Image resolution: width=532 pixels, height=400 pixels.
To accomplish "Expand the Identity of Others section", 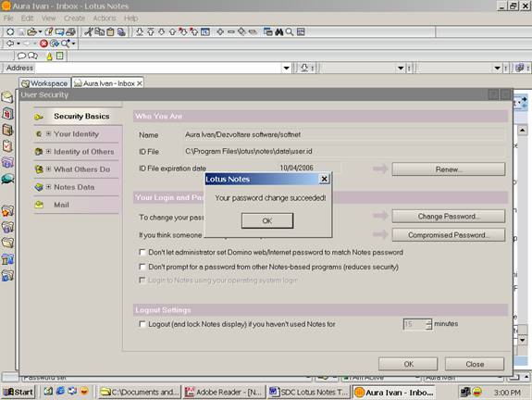I will (48, 152).
